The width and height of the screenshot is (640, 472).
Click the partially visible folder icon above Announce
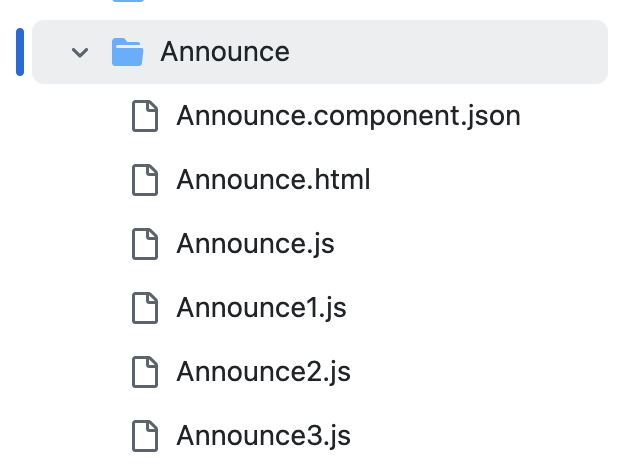(128, 1)
